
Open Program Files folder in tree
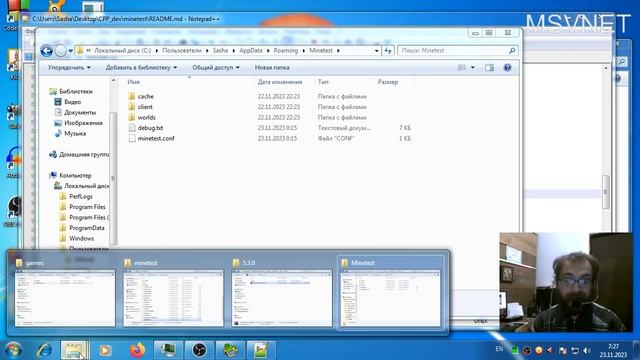pos(87,207)
